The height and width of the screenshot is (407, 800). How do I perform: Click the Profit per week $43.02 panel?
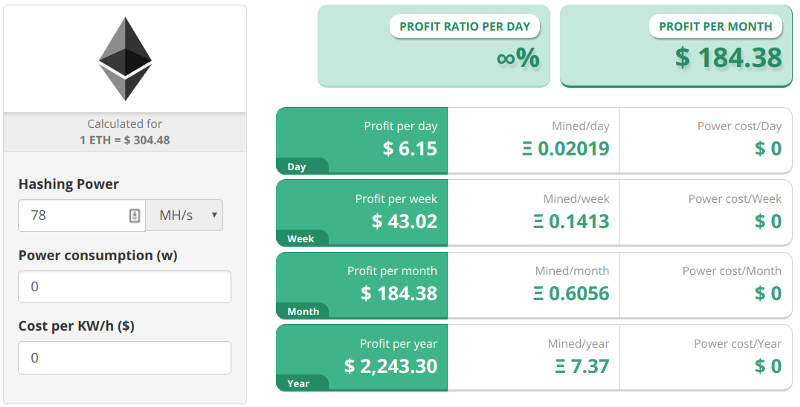click(x=375, y=212)
